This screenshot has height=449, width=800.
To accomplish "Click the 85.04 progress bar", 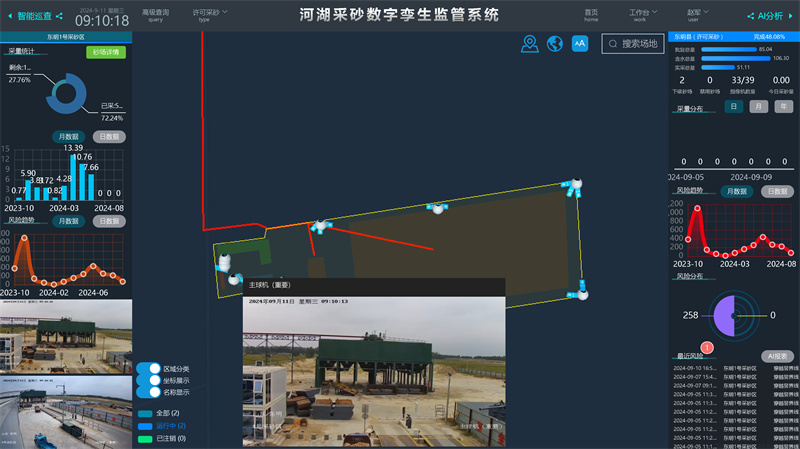I will [x=729, y=49].
